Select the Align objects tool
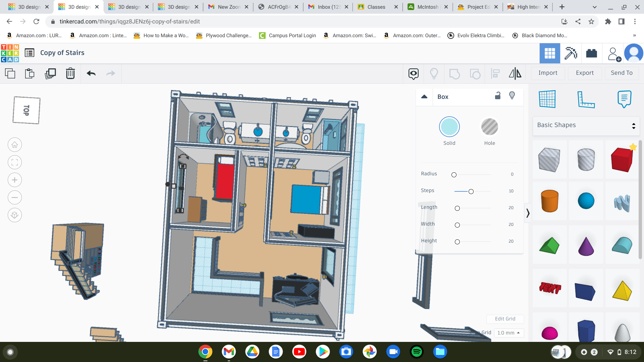644x362 pixels. coord(495,73)
